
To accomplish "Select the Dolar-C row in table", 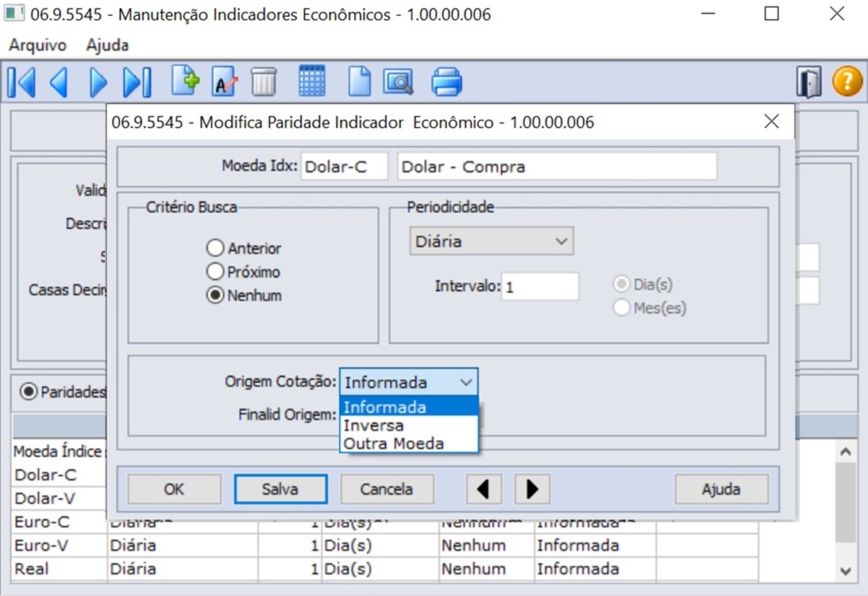I will (x=58, y=474).
